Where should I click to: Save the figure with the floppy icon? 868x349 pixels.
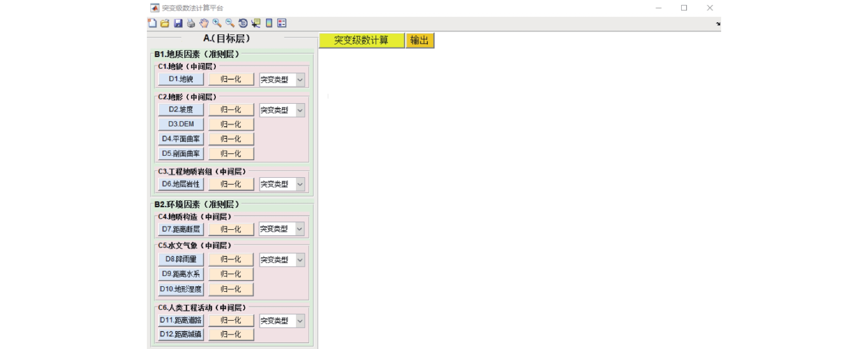pos(178,23)
